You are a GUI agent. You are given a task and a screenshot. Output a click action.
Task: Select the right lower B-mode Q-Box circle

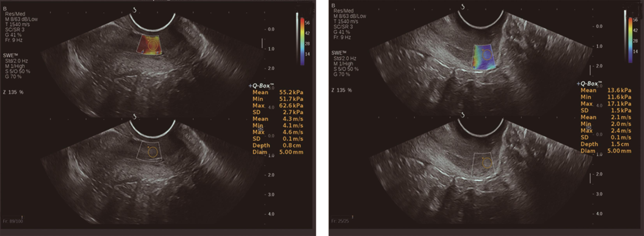tap(487, 163)
